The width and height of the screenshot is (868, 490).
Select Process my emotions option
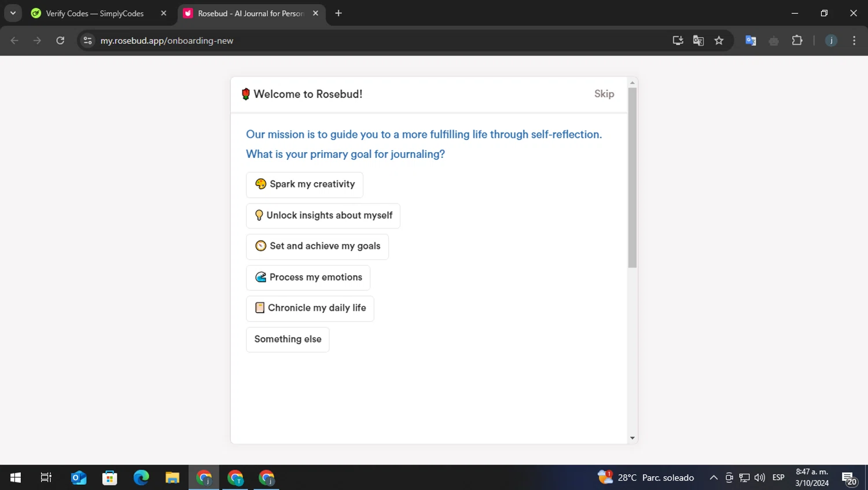(308, 278)
